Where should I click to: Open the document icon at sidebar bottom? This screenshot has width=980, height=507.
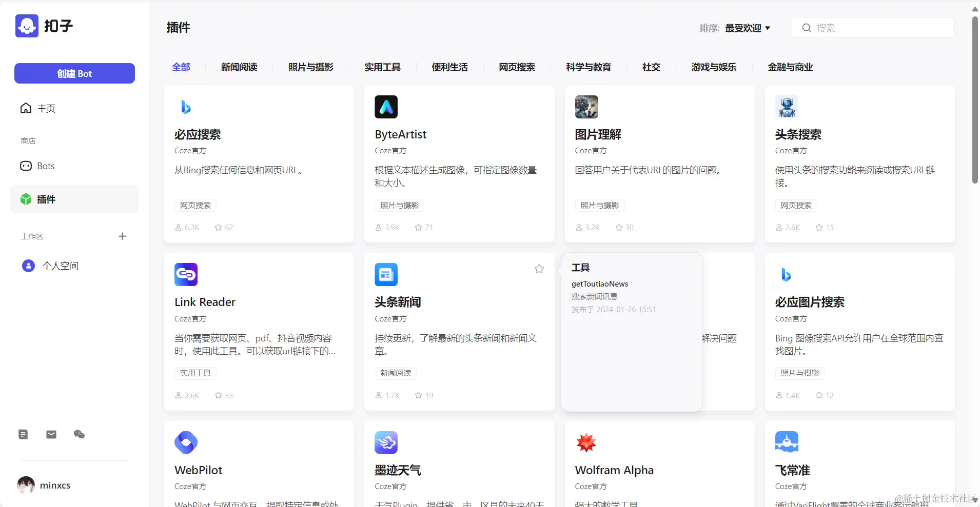tap(23, 434)
